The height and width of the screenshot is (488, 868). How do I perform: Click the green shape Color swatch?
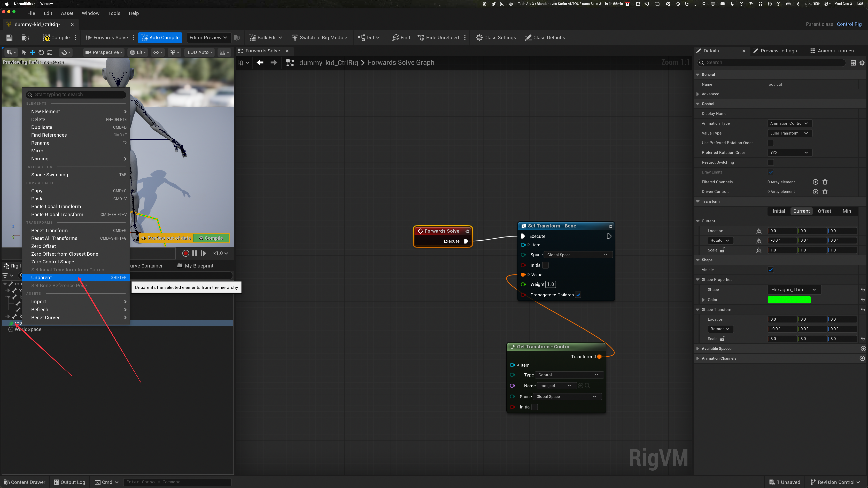coord(789,300)
